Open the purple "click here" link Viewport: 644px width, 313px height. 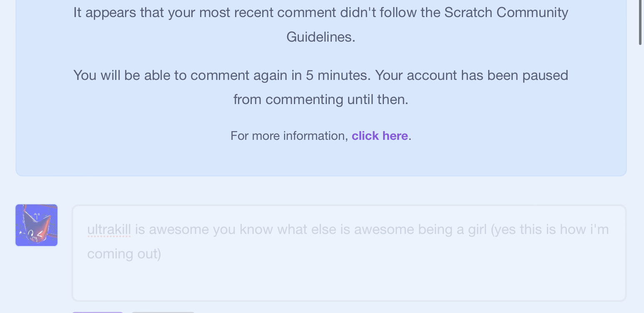point(379,136)
